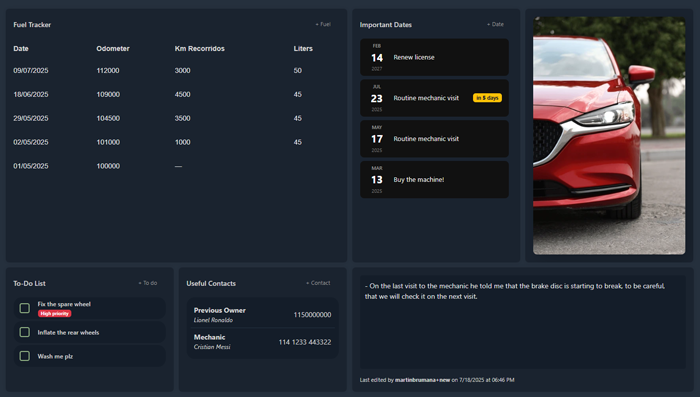The width and height of the screenshot is (700, 397).
Task: Click the red car photo
Action: (609, 136)
